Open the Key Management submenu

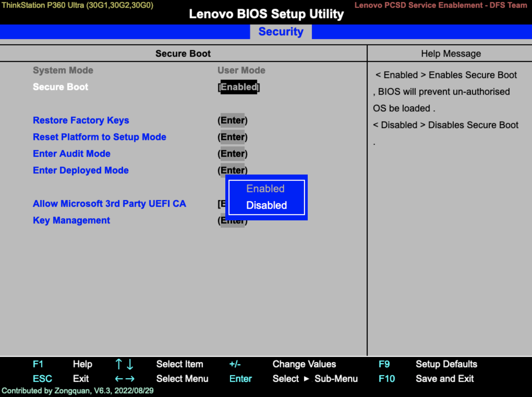tap(71, 220)
